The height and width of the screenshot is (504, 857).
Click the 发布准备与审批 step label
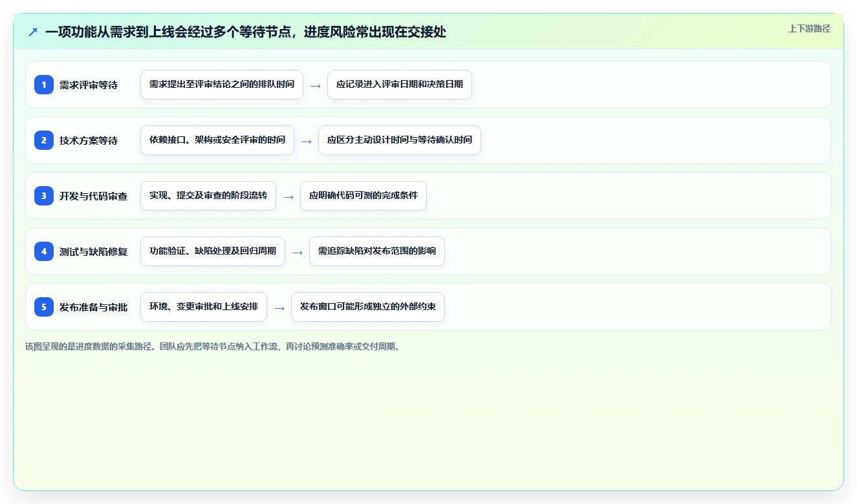[x=93, y=307]
